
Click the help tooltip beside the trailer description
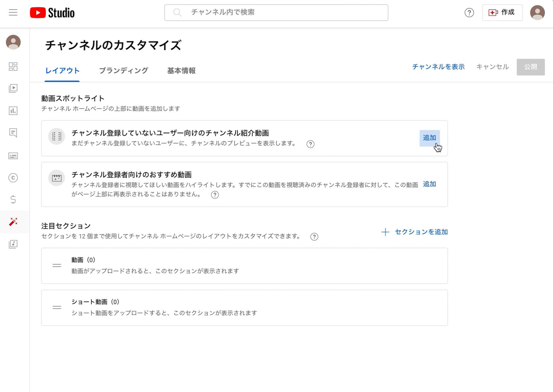310,144
